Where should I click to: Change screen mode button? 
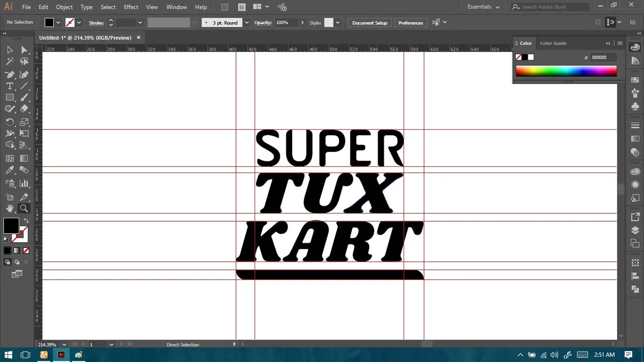[17, 274]
